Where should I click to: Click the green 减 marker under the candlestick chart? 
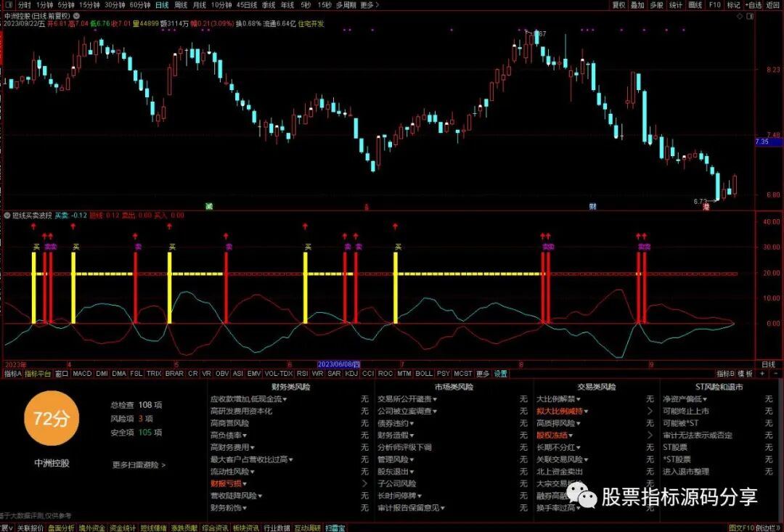click(209, 206)
